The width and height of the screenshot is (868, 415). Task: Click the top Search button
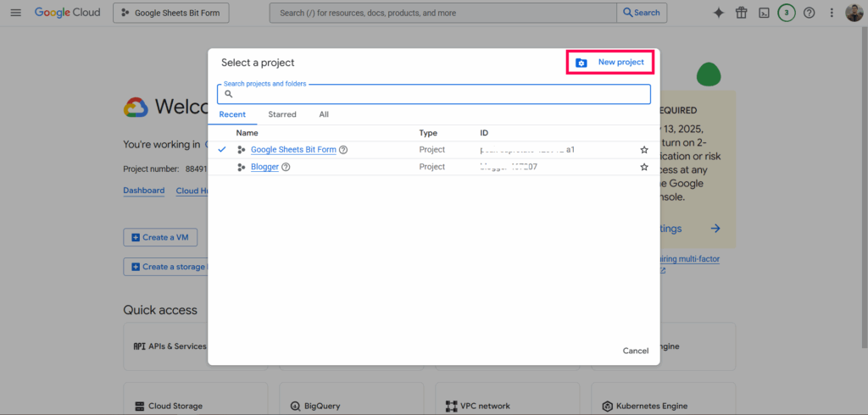(x=642, y=13)
